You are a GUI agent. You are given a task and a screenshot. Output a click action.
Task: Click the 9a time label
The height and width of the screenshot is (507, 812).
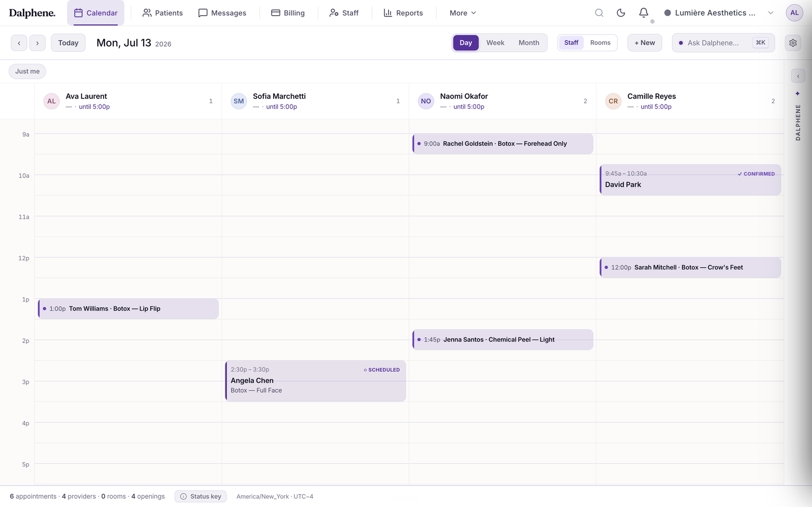click(25, 134)
